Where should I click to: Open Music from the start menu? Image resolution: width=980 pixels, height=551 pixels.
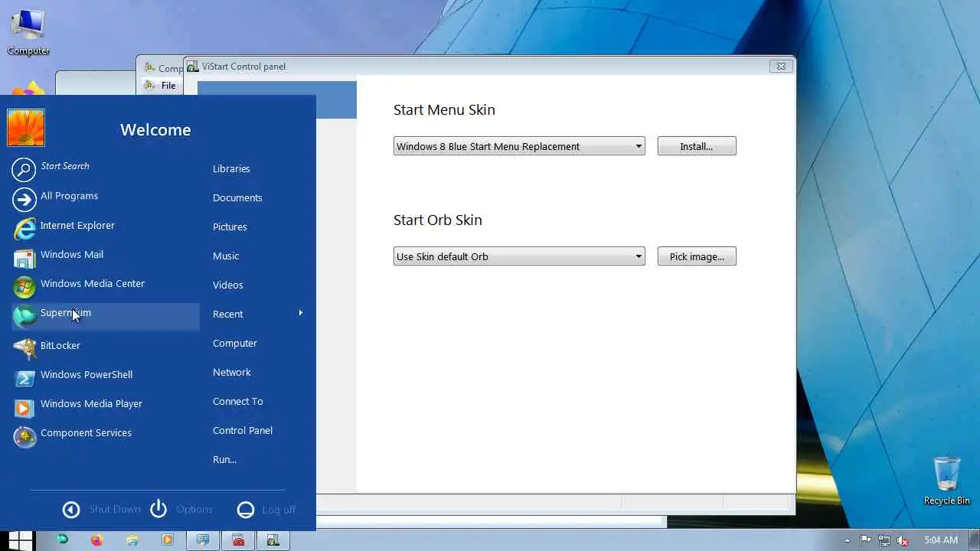(226, 256)
